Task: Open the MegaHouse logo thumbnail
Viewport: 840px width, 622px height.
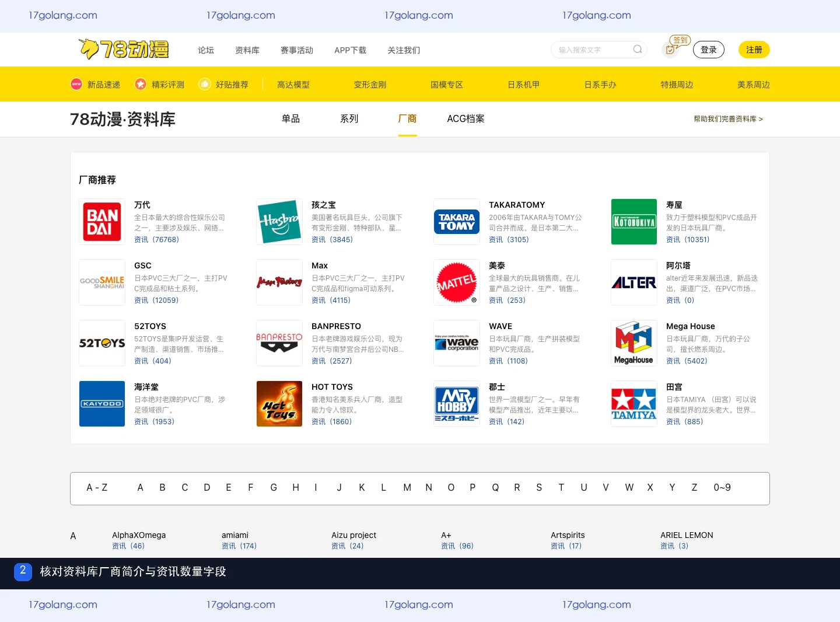Action: (x=634, y=343)
